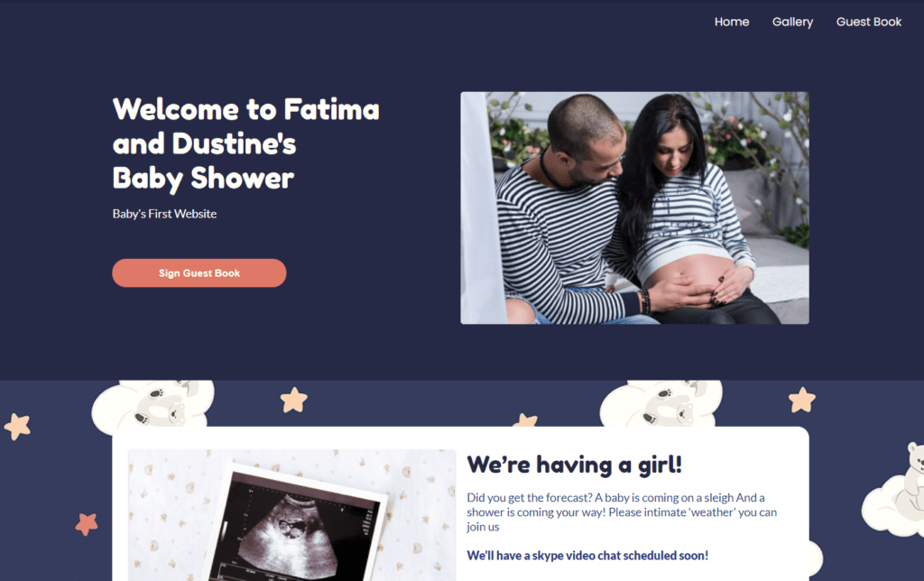924x581 pixels.
Task: Click the left polar bear cloud illustration
Action: [x=153, y=405]
